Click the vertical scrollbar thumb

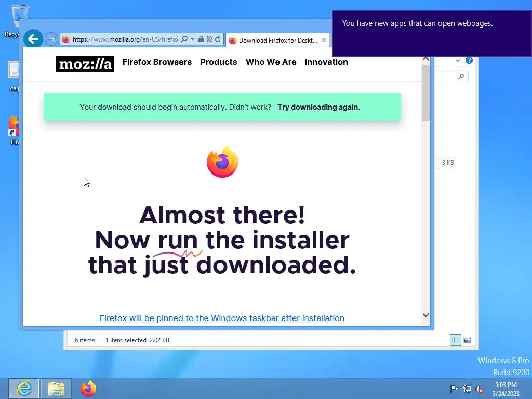click(426, 92)
